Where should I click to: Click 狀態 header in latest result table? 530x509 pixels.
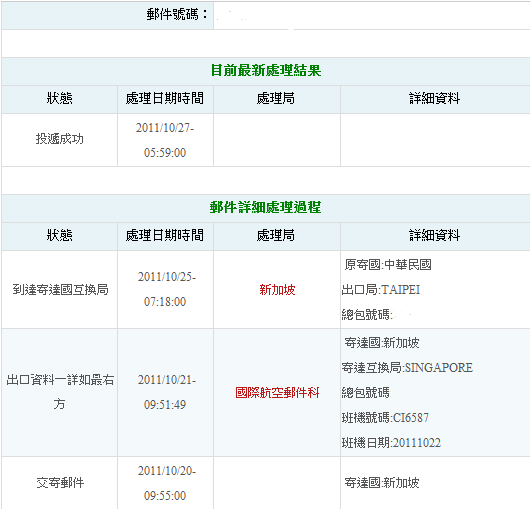[59, 99]
